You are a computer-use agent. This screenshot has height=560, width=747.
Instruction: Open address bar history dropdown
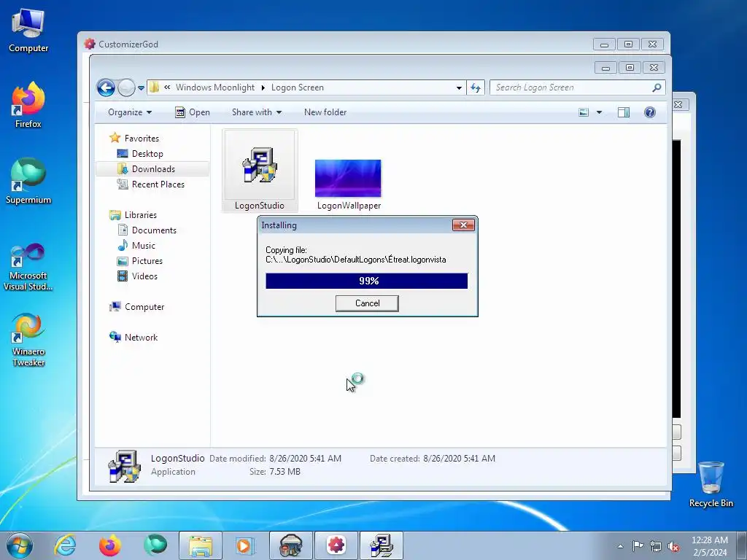pos(459,88)
